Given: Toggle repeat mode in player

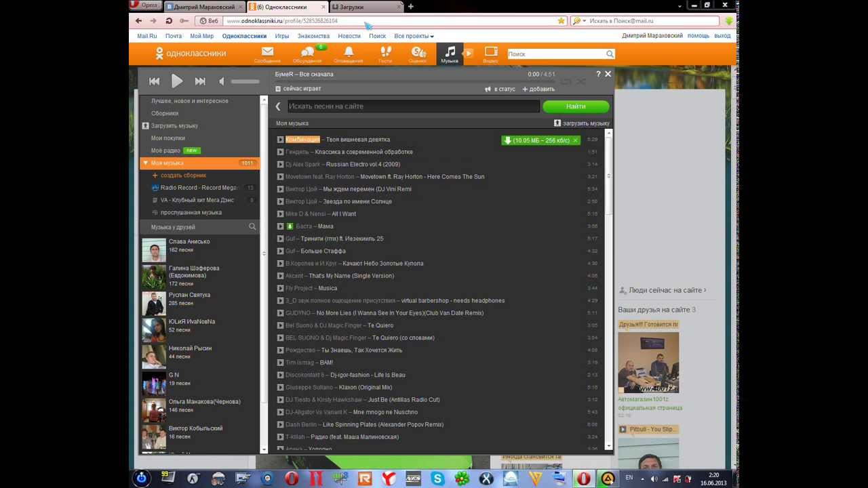Looking at the screenshot, I should [x=566, y=81].
